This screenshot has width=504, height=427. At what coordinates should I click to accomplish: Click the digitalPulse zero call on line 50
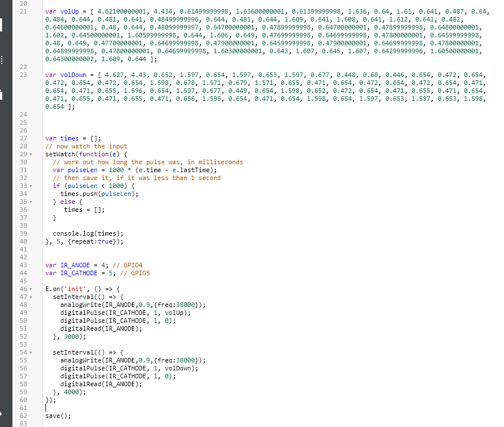click(118, 321)
